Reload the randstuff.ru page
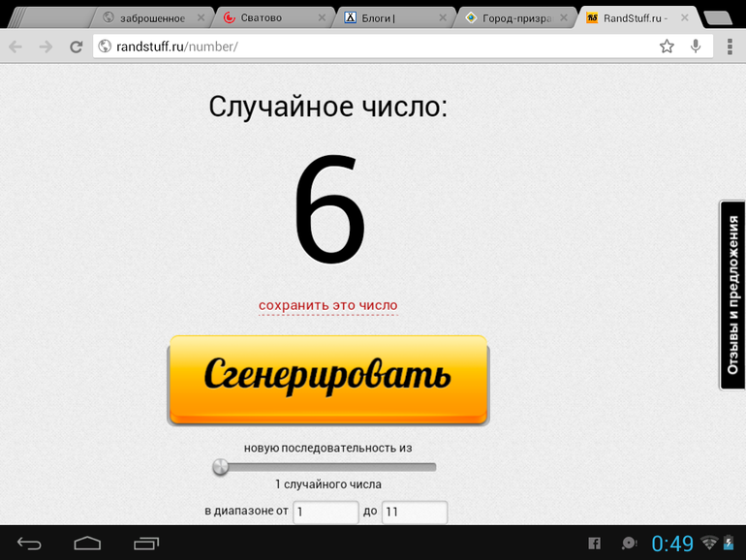 pyautogui.click(x=76, y=47)
